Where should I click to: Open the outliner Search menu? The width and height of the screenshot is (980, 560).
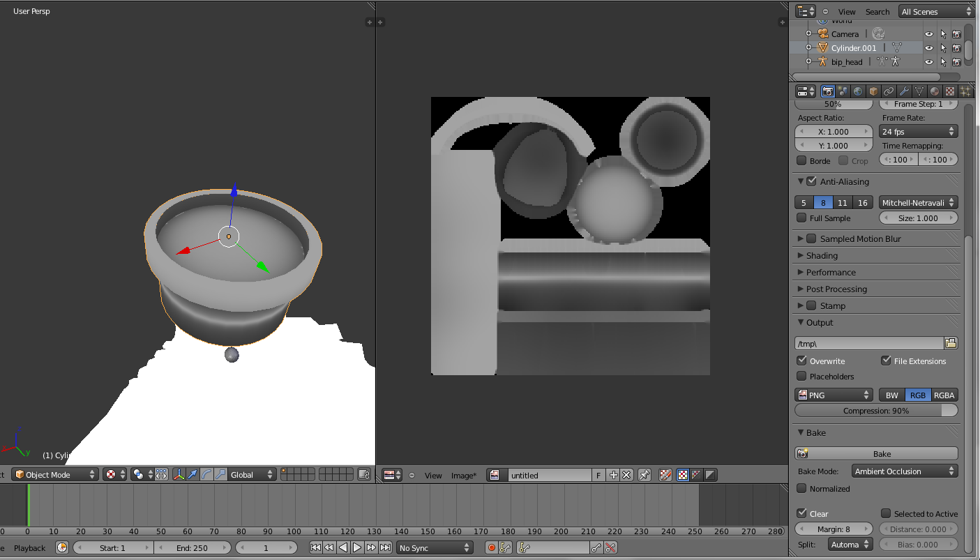pos(877,11)
